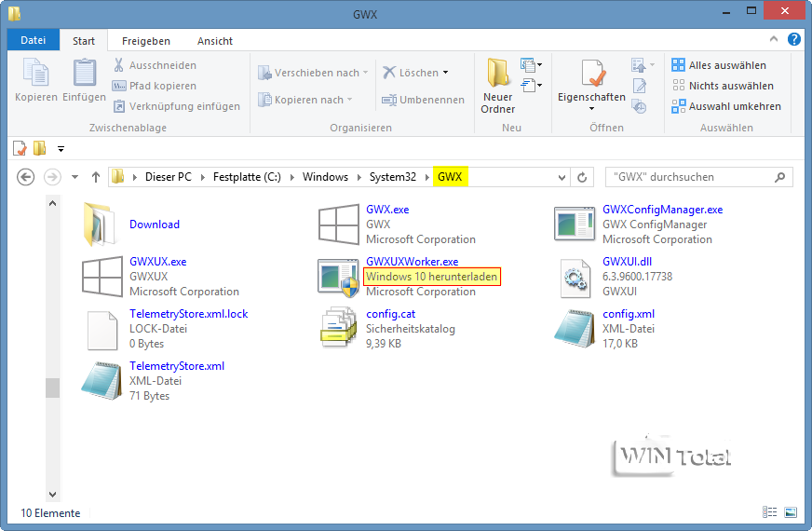The height and width of the screenshot is (531, 812).
Task: Collapse the ribbon with chevron
Action: pyautogui.click(x=774, y=39)
